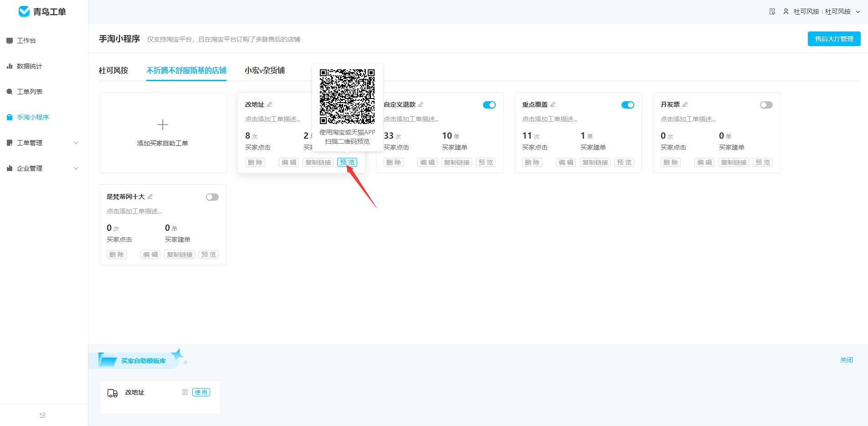Turn off the 自定义退款 switch
The width and height of the screenshot is (868, 426).
(x=489, y=105)
